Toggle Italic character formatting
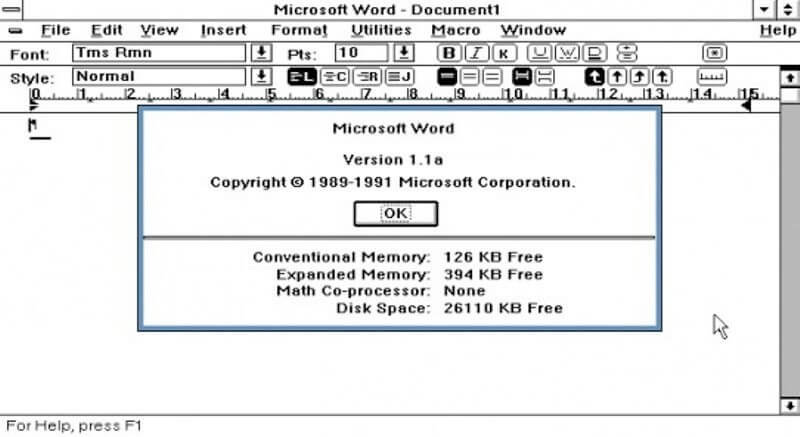This screenshot has height=437, width=800. 476,53
